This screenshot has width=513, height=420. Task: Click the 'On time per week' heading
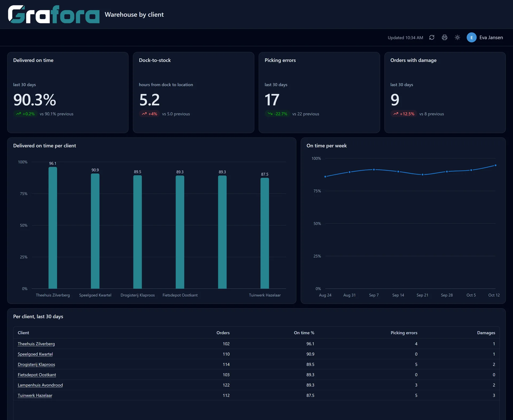click(x=327, y=146)
